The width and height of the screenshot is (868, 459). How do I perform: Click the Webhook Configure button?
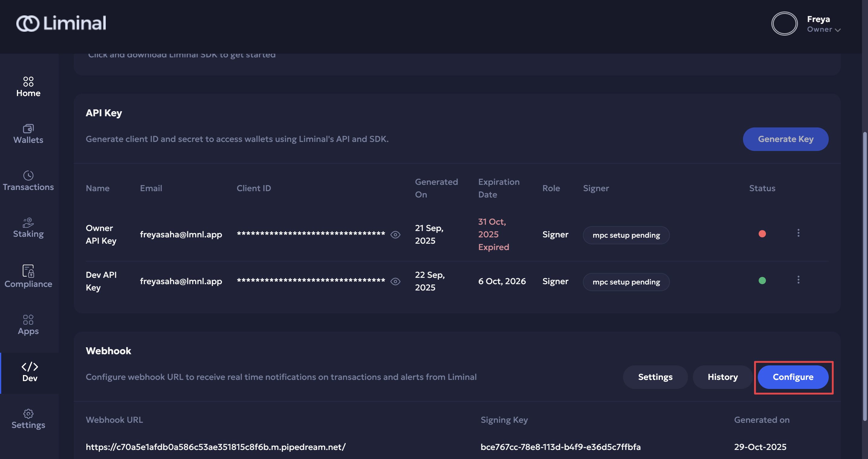[x=792, y=377]
